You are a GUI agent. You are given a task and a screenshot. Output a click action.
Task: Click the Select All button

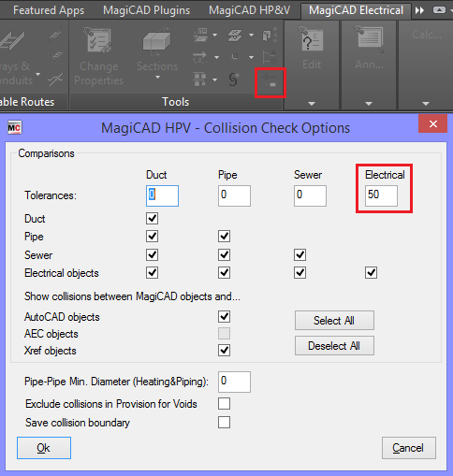tap(334, 320)
